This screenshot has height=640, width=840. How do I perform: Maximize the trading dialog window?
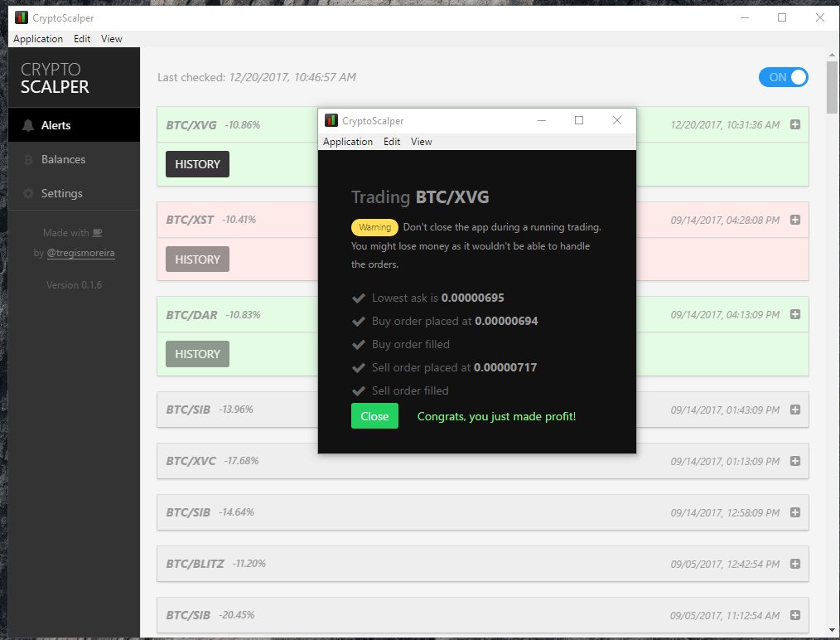579,120
